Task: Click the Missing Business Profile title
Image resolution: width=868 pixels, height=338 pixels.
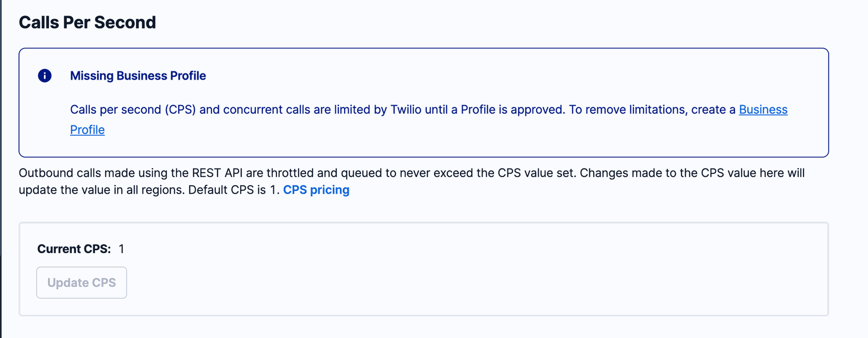Action: 138,76
